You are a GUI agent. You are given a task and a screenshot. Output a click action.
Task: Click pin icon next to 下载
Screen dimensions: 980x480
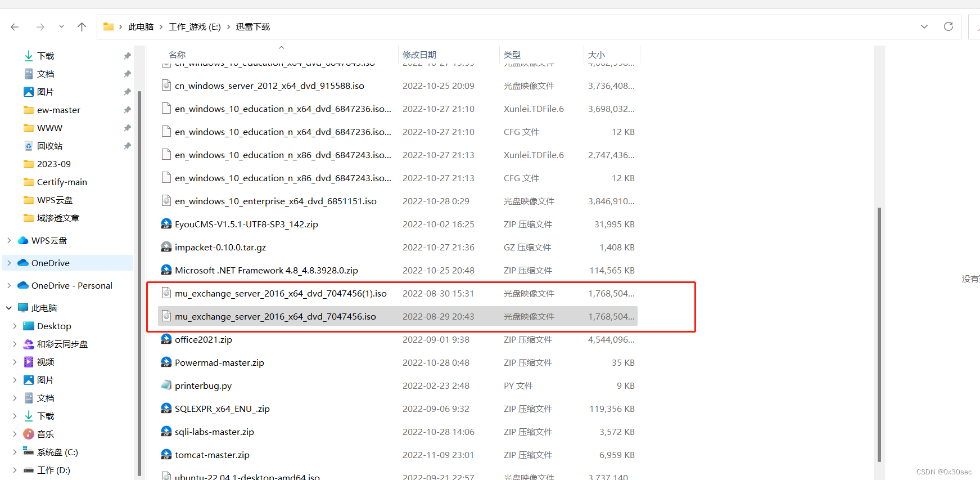pyautogui.click(x=127, y=56)
